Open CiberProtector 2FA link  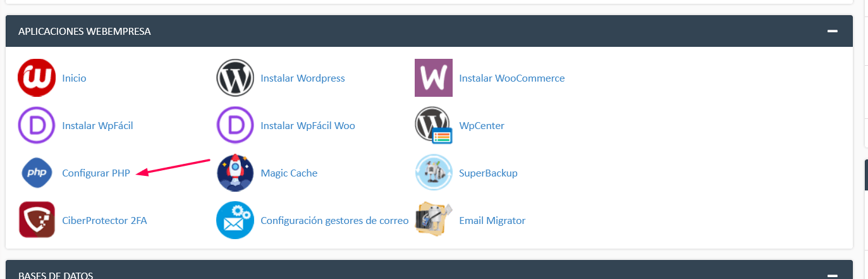click(104, 221)
